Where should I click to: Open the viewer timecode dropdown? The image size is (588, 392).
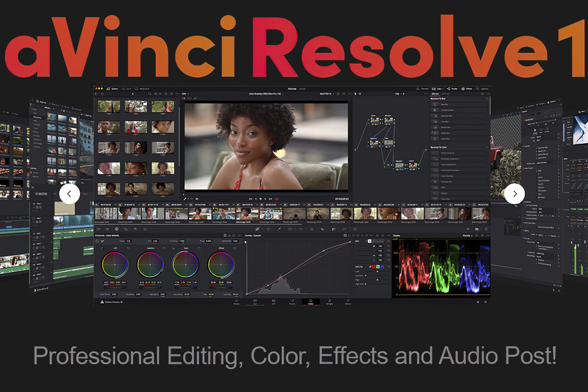pyautogui.click(x=326, y=94)
